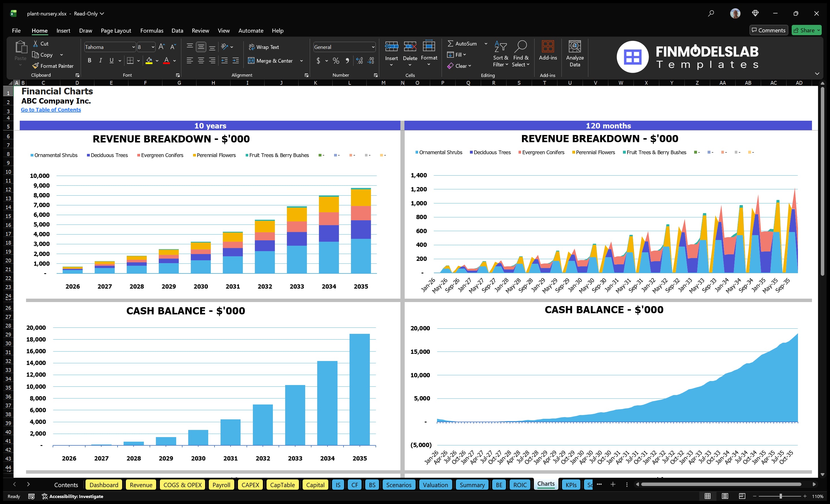Switch to the Formulas ribbon tab

(152, 30)
